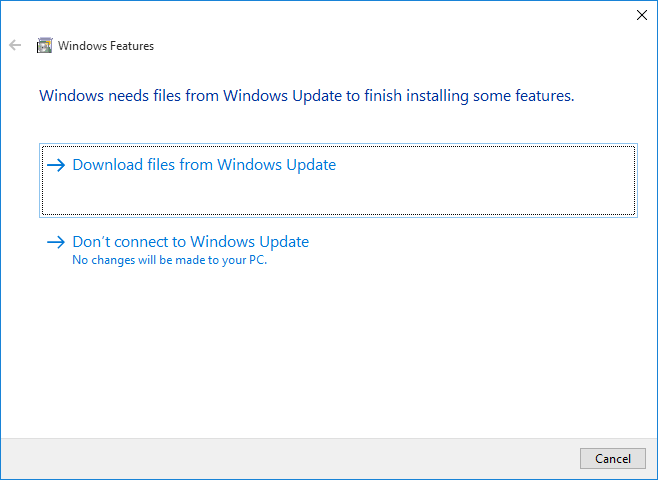
Task: Click the arrow icon beside Don't connect
Action: click(56, 242)
